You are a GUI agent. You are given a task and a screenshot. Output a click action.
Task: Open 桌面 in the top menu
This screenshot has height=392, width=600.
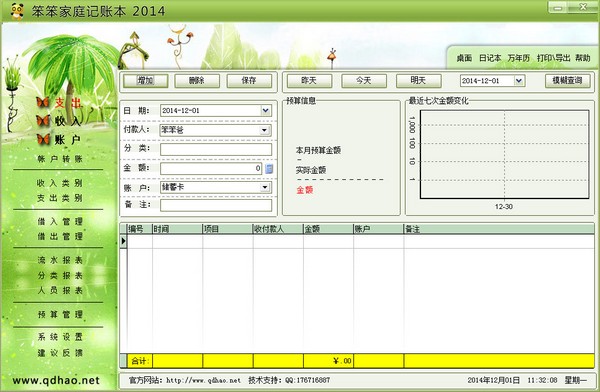(x=464, y=58)
